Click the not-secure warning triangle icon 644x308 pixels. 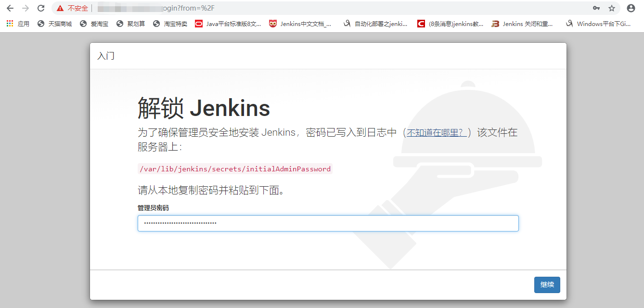[60, 8]
